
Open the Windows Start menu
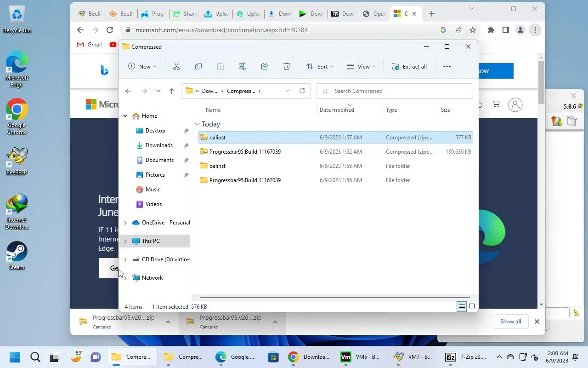pyautogui.click(x=15, y=357)
